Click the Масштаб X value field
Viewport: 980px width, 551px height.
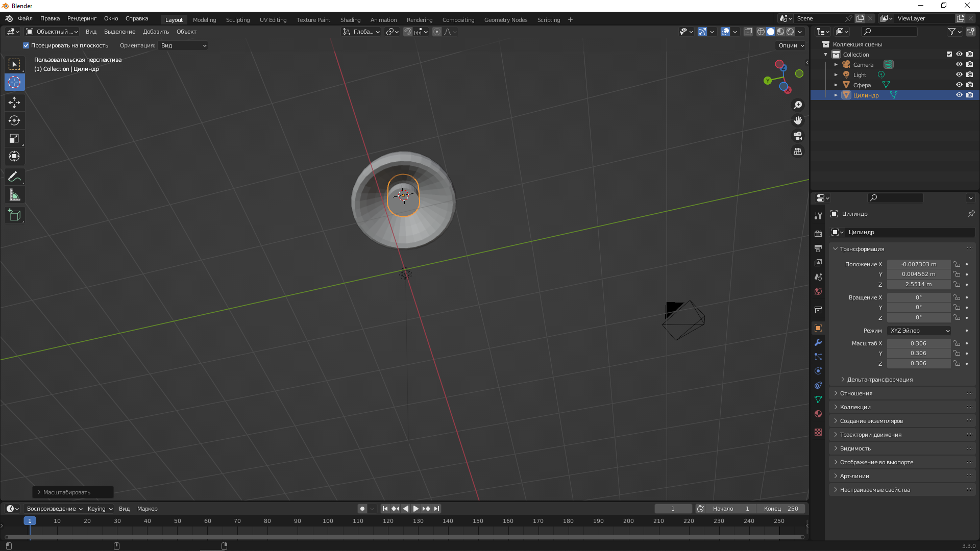click(x=918, y=343)
